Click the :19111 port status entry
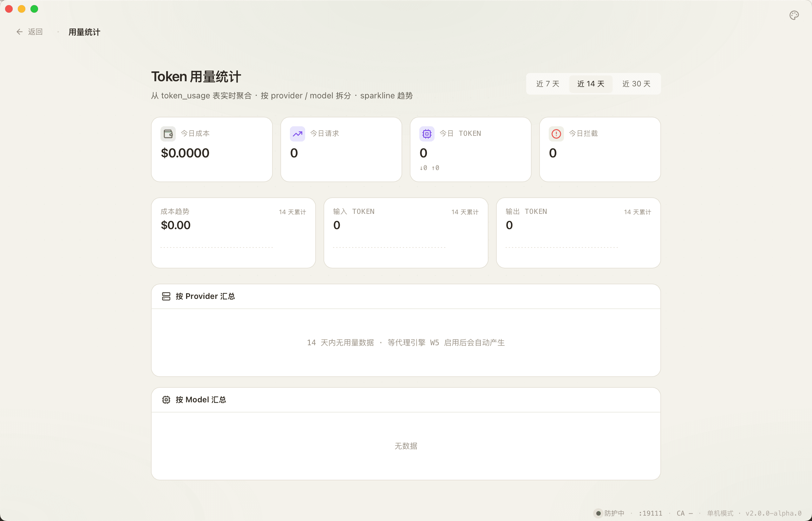The width and height of the screenshot is (812, 521). click(x=650, y=513)
